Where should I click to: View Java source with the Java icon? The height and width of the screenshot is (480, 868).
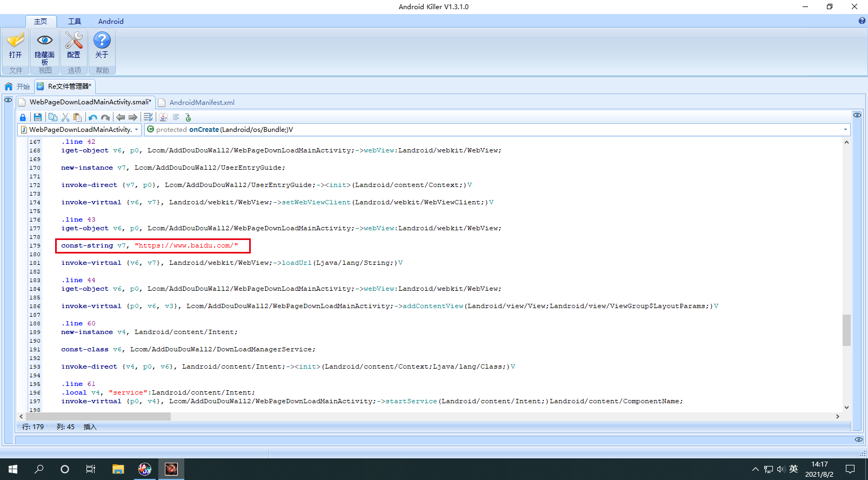163,117
